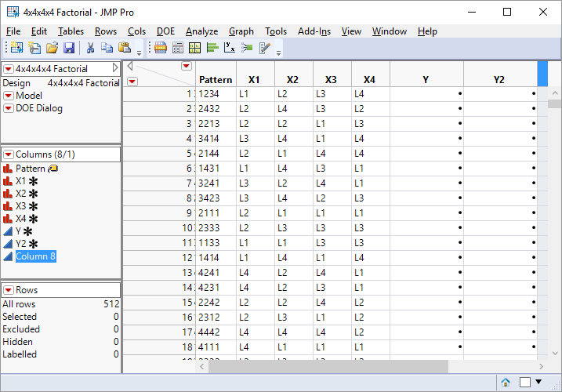Open the Columns (8/1) red triangle menu
Image resolution: width=562 pixels, height=392 pixels.
(x=9, y=154)
